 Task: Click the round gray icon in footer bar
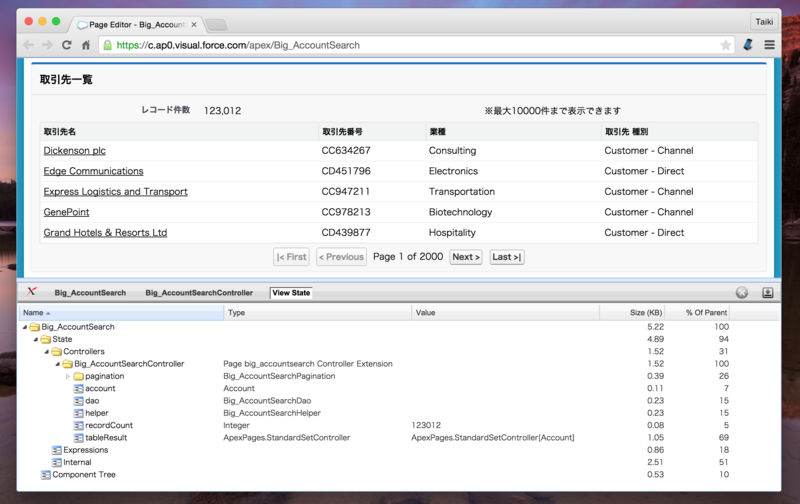(742, 292)
